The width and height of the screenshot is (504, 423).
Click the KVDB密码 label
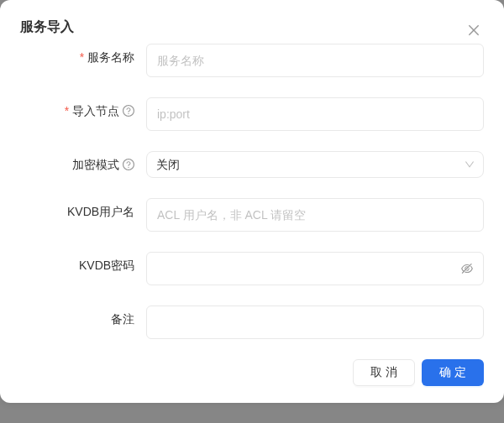(x=107, y=265)
